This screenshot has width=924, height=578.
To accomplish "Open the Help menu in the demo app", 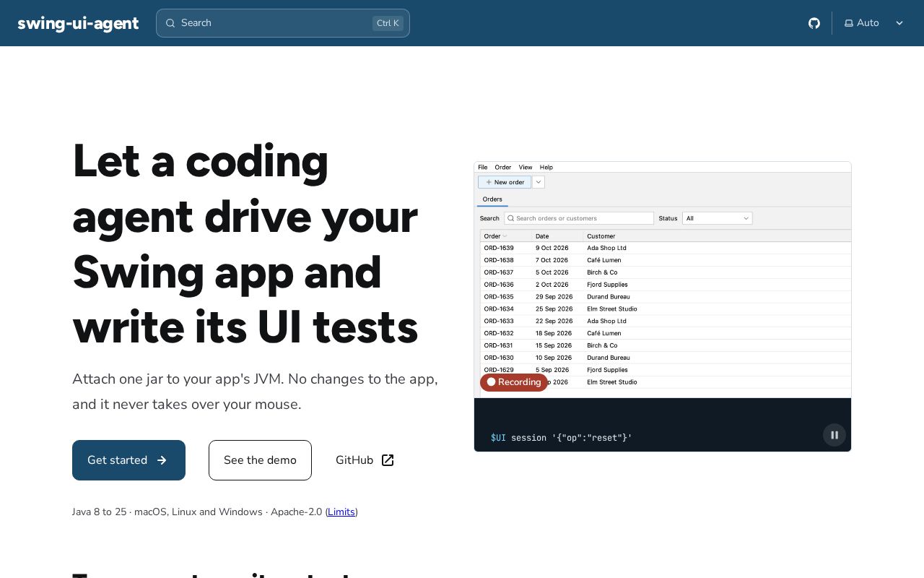I will click(546, 167).
